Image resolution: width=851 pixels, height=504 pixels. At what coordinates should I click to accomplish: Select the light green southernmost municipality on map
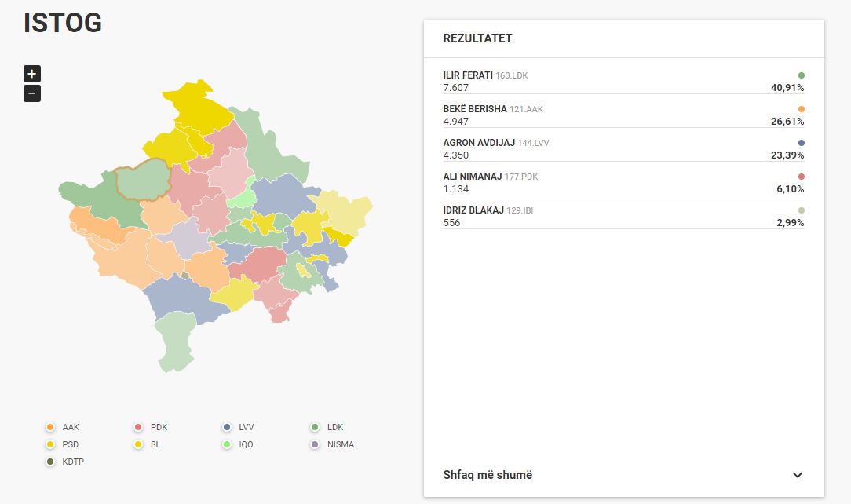pyautogui.click(x=175, y=341)
